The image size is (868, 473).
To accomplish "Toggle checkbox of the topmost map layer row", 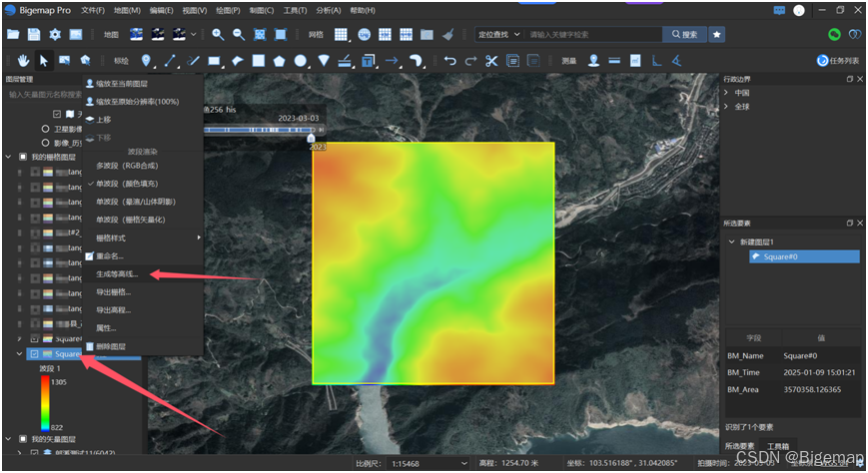I will pyautogui.click(x=57, y=114).
